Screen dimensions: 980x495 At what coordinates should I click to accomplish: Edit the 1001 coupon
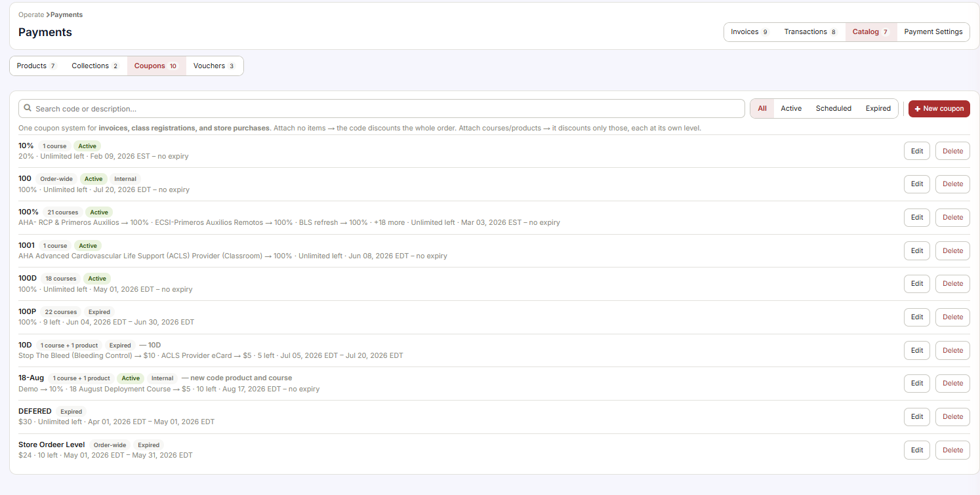(917, 250)
